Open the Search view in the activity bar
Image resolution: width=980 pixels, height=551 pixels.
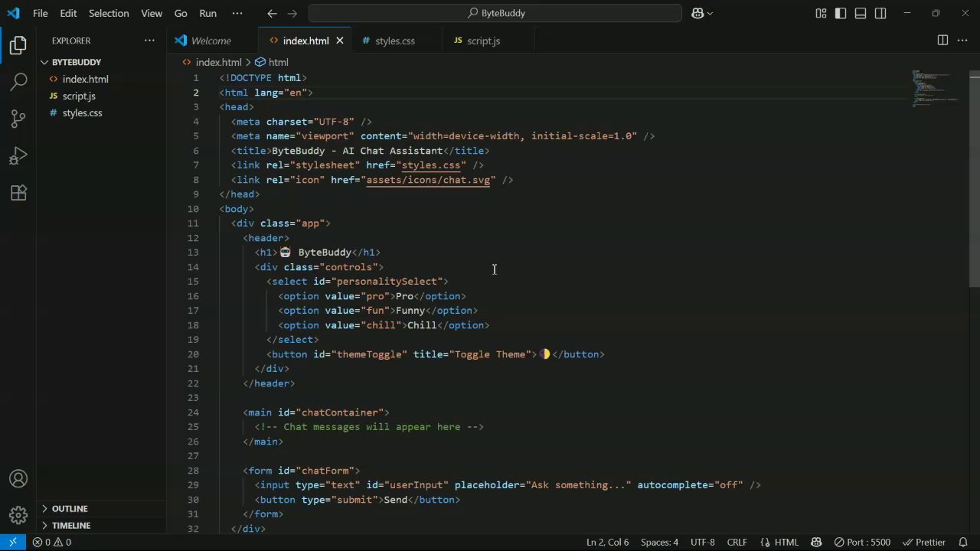point(18,82)
